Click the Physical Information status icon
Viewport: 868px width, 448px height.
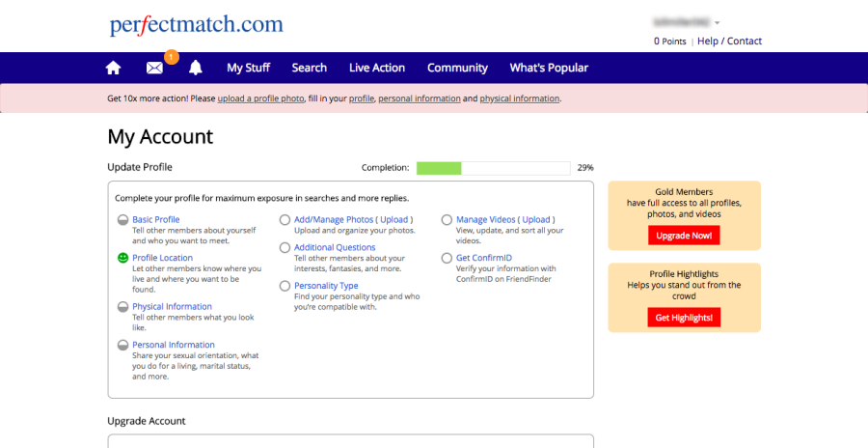coord(122,307)
